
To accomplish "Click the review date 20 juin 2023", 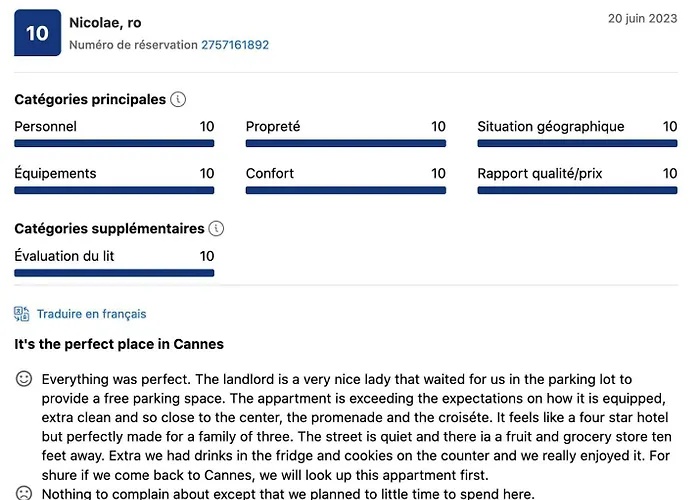I will pyautogui.click(x=642, y=18).
